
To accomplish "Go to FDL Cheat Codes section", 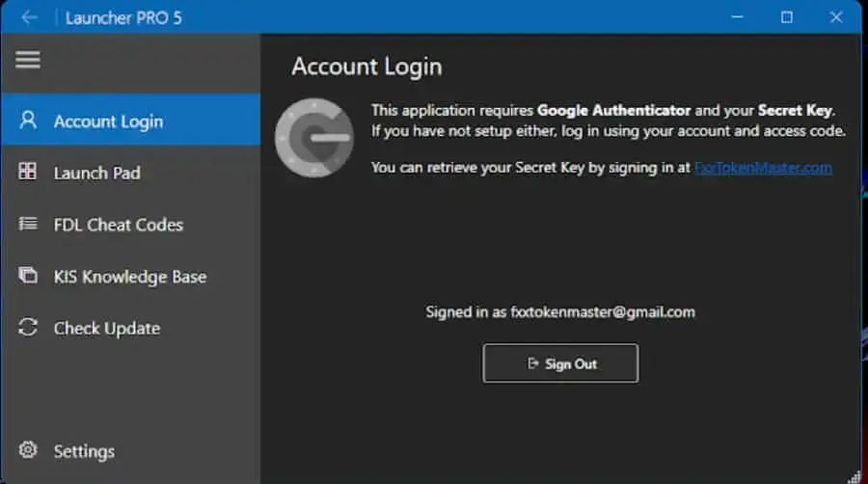I will pos(118,225).
